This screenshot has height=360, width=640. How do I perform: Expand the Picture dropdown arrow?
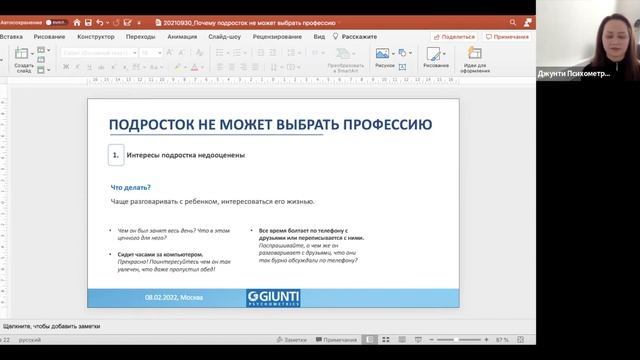[x=393, y=53]
